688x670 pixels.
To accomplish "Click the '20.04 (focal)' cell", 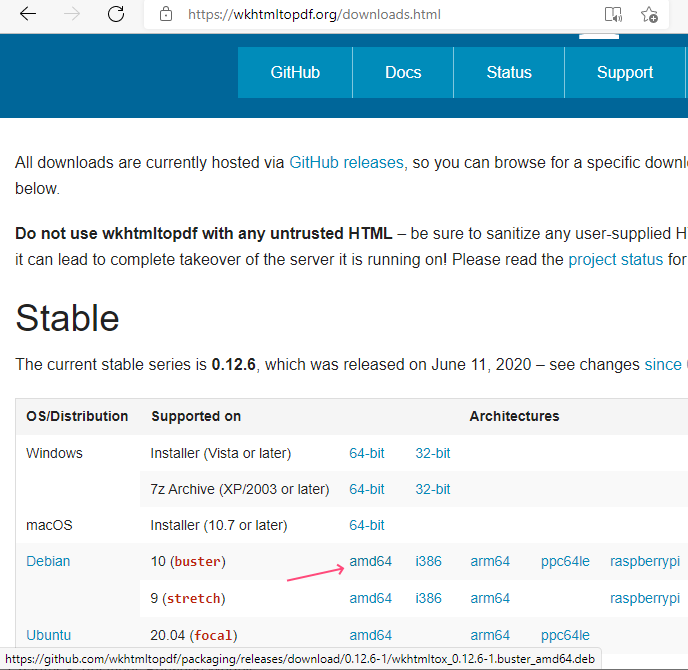I will pos(194,635).
